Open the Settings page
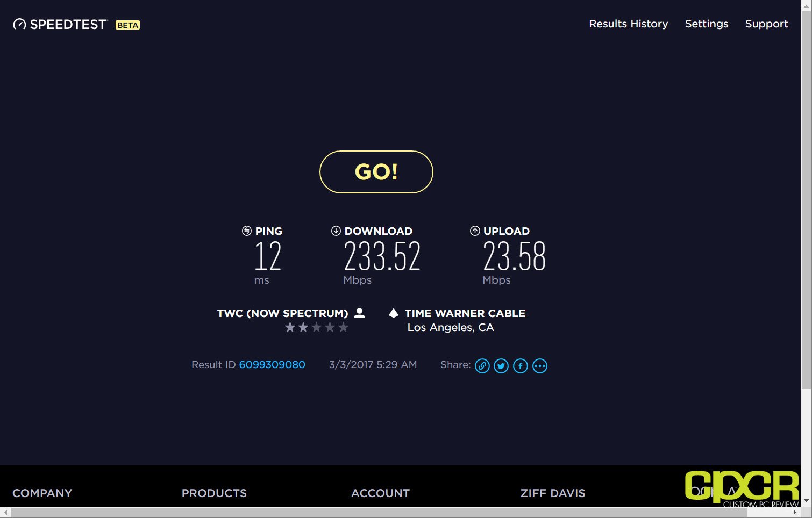Screen dimensions: 812x518 click(x=707, y=24)
